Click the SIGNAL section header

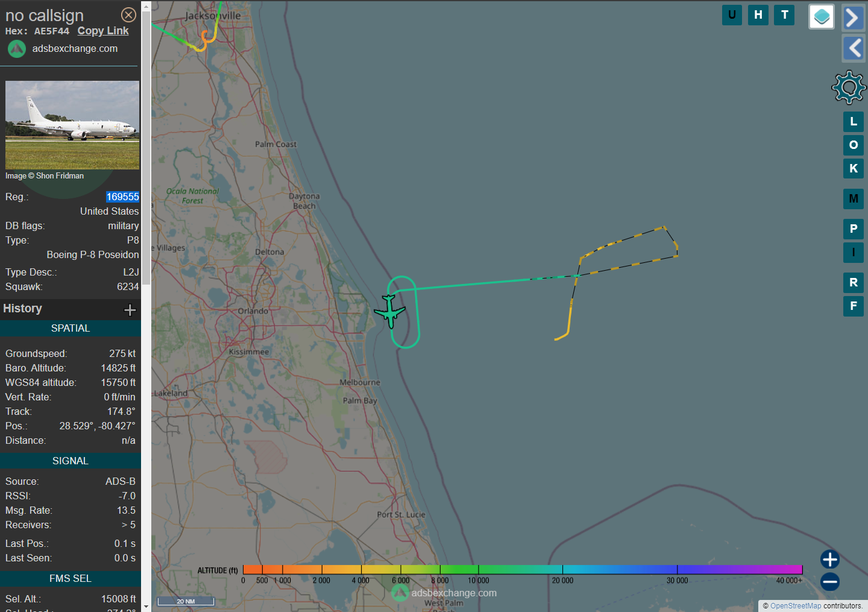tap(71, 461)
